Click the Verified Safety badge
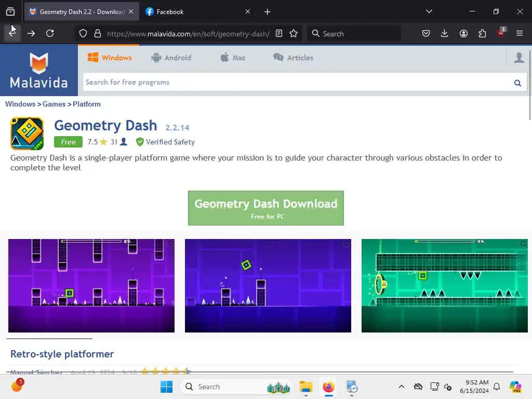This screenshot has width=532, height=399. point(165,142)
